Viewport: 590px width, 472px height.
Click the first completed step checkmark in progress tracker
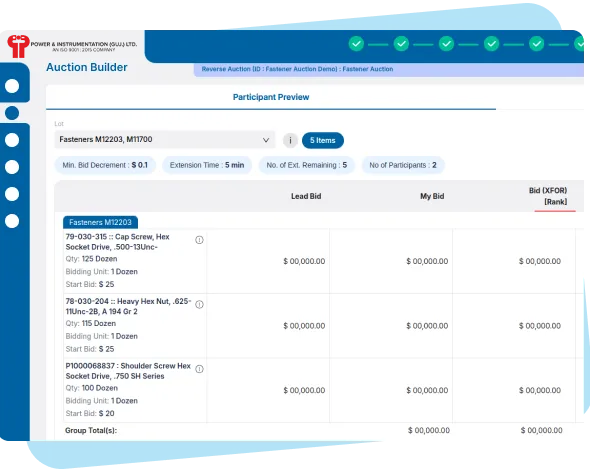click(x=356, y=44)
